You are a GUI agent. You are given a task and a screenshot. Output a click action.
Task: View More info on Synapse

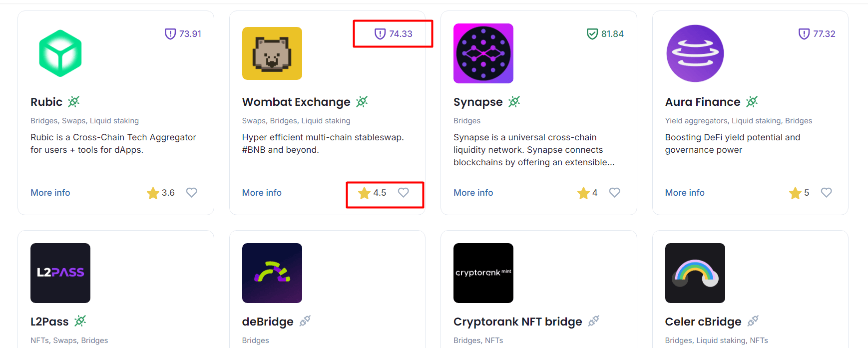point(473,193)
